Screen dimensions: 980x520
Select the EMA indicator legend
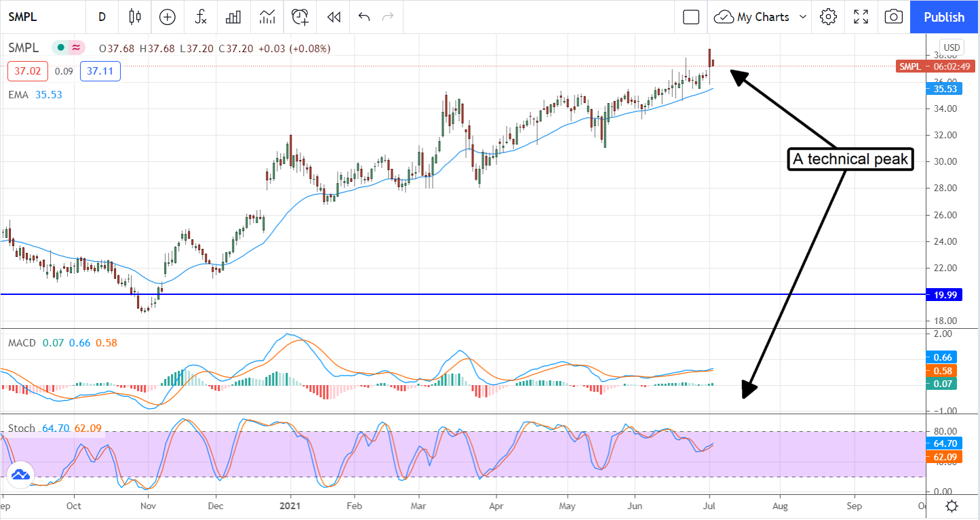[x=18, y=95]
